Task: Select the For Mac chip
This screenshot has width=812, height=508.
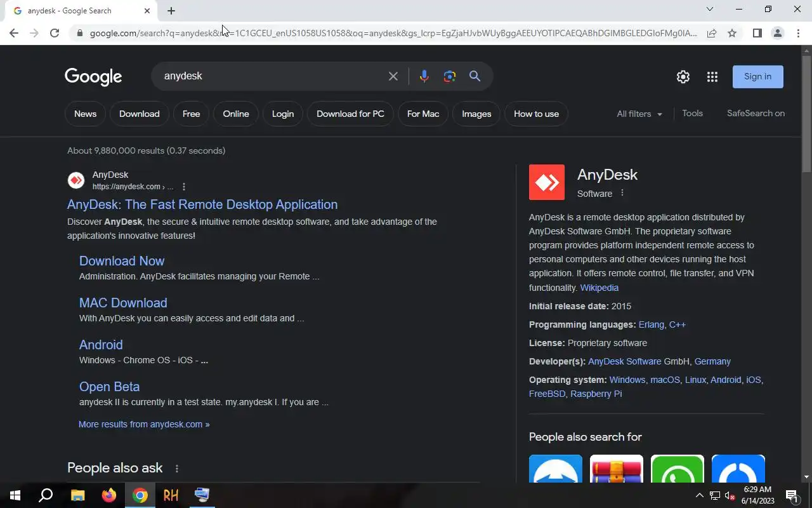Action: pos(423,114)
